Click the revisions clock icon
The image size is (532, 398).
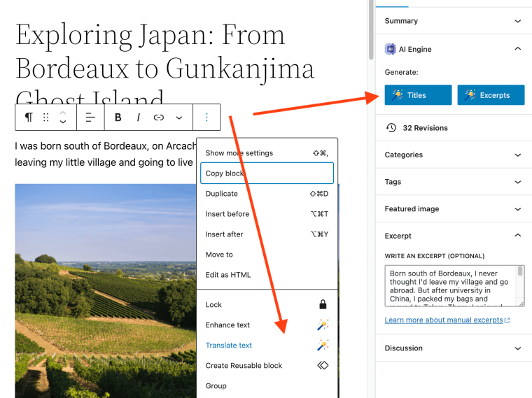coord(391,128)
